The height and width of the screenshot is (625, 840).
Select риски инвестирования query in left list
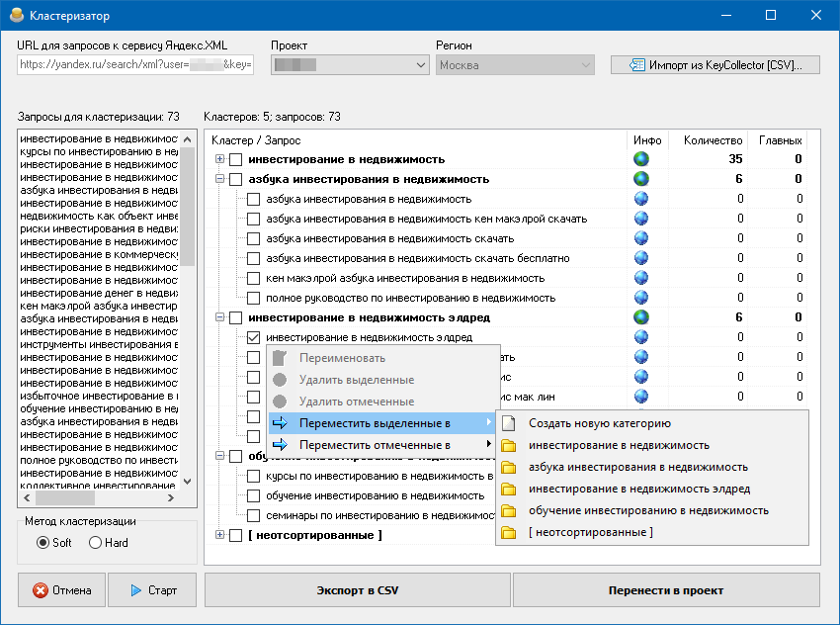tap(99, 228)
